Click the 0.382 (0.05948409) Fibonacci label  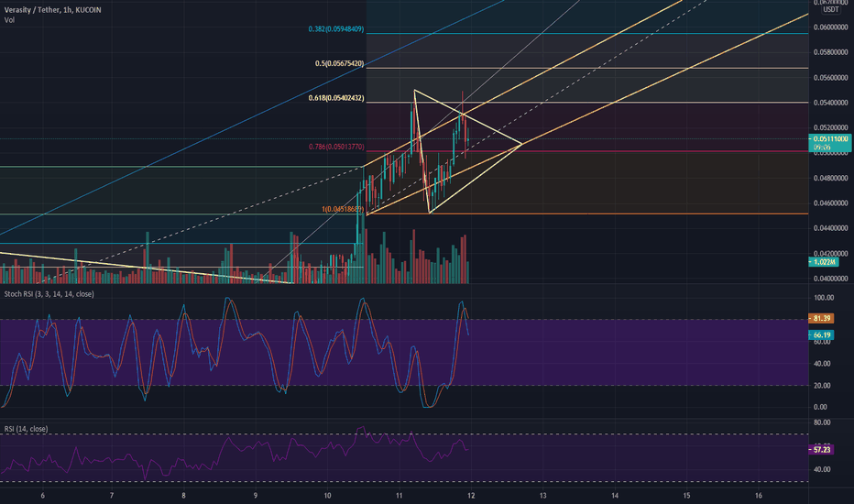point(336,29)
